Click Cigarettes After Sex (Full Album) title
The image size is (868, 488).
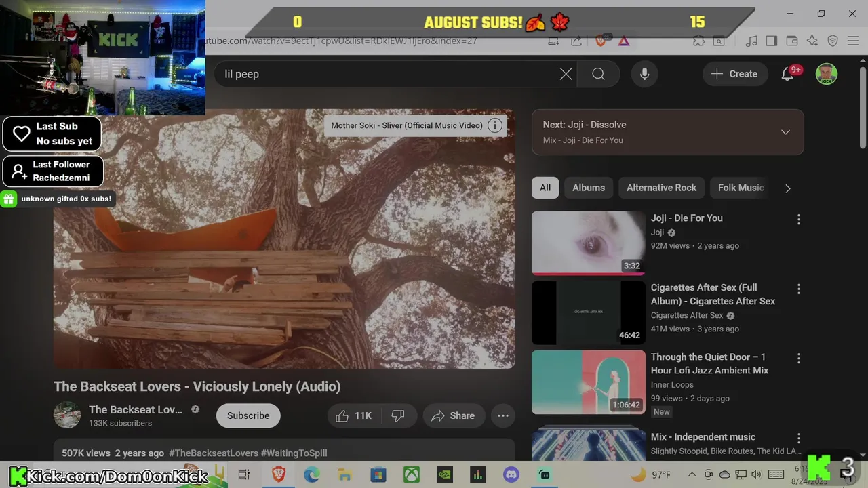(x=713, y=294)
